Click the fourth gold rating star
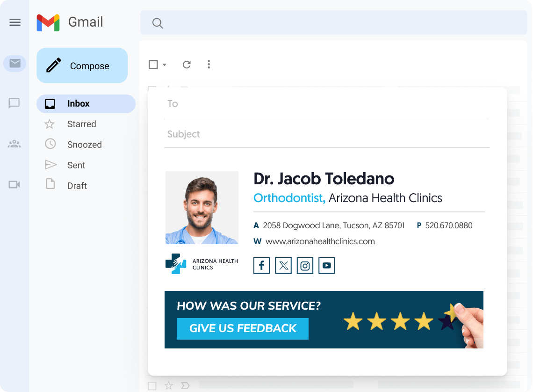The image size is (533, 392). [x=424, y=321]
